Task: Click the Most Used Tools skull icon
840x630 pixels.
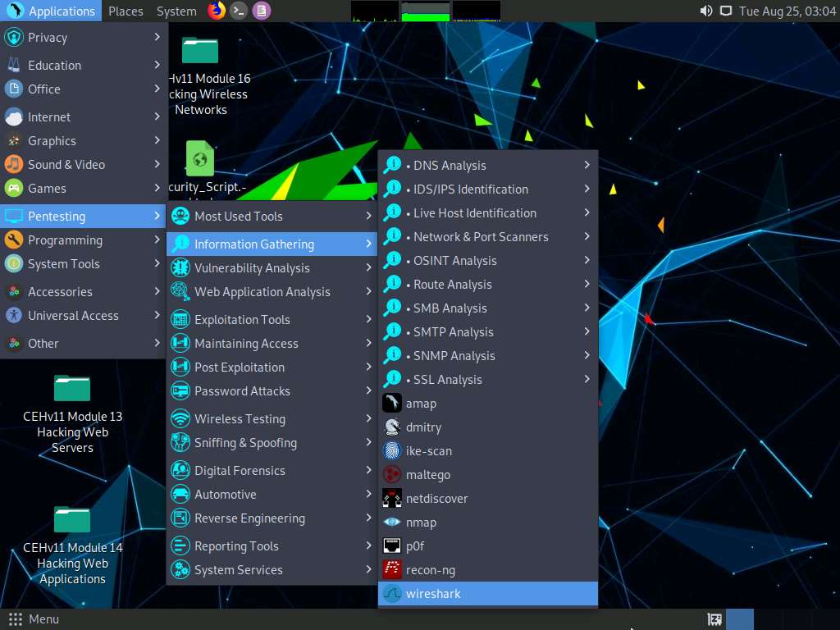Action: [180, 216]
